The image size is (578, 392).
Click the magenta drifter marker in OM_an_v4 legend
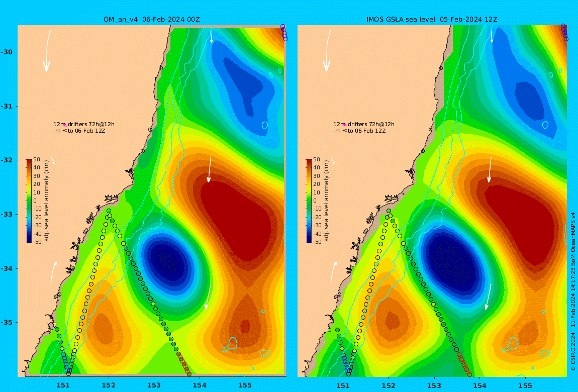click(65, 125)
